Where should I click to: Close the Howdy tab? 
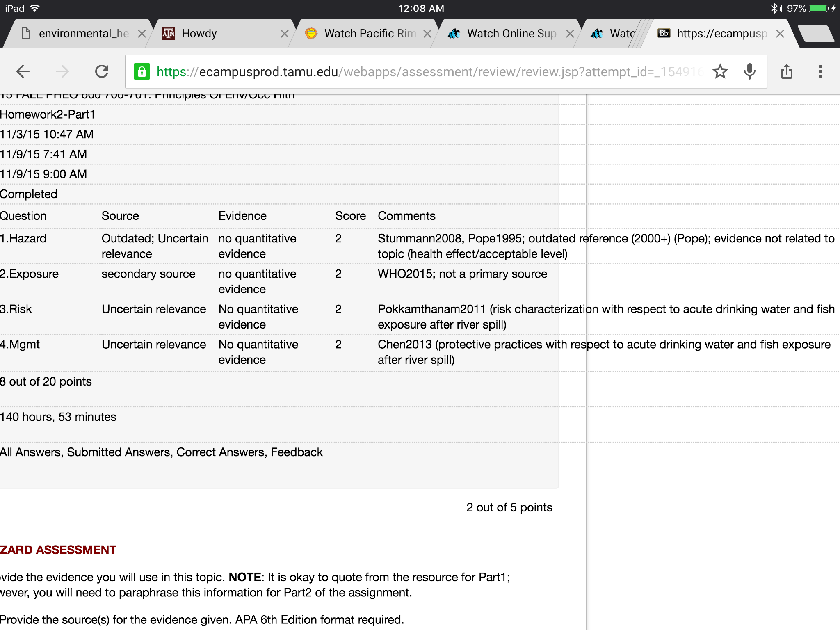(x=284, y=34)
